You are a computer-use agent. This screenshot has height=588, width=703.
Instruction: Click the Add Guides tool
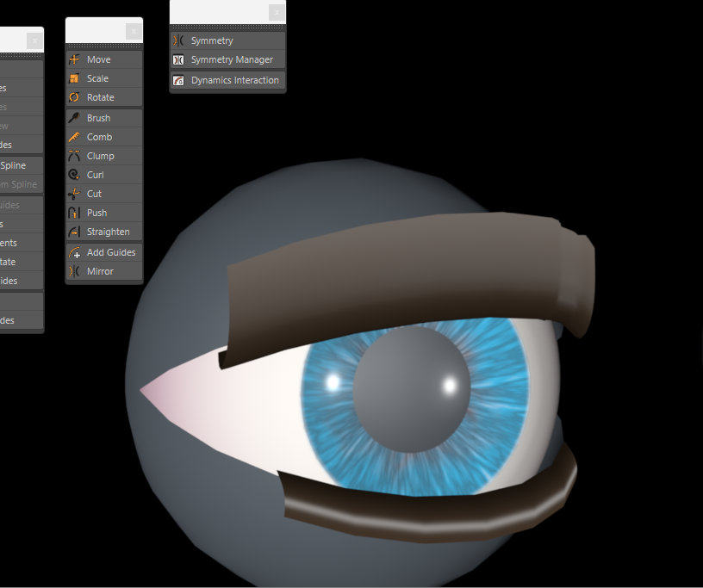110,252
